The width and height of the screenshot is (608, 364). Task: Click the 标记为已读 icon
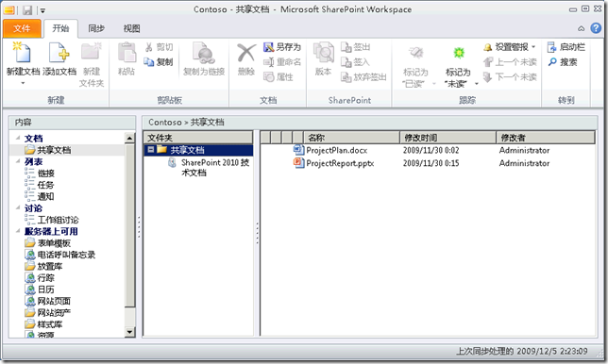(416, 53)
